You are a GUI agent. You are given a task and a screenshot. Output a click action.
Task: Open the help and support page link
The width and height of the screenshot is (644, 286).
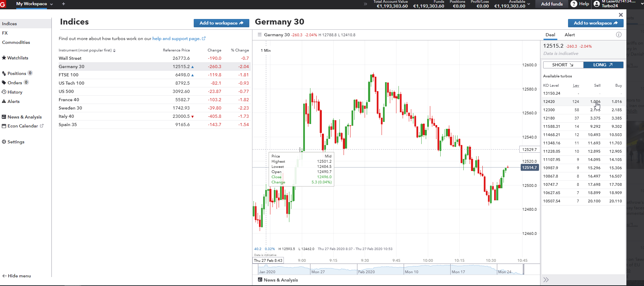[179, 39]
